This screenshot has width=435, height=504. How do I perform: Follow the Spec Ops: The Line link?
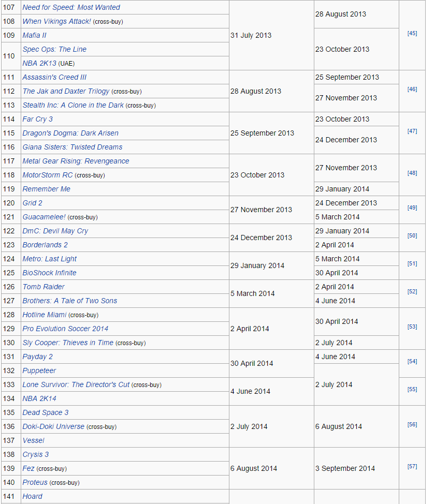[x=54, y=49]
